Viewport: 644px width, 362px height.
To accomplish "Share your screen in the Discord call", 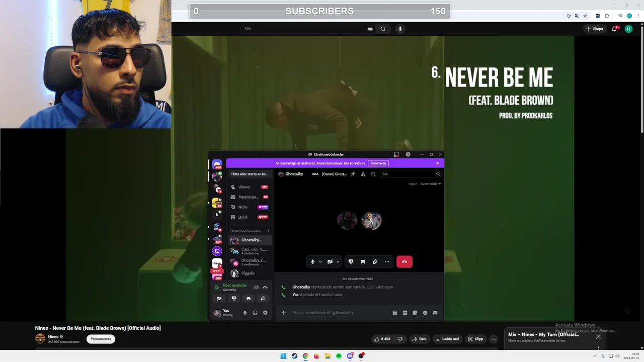I will click(x=351, y=261).
